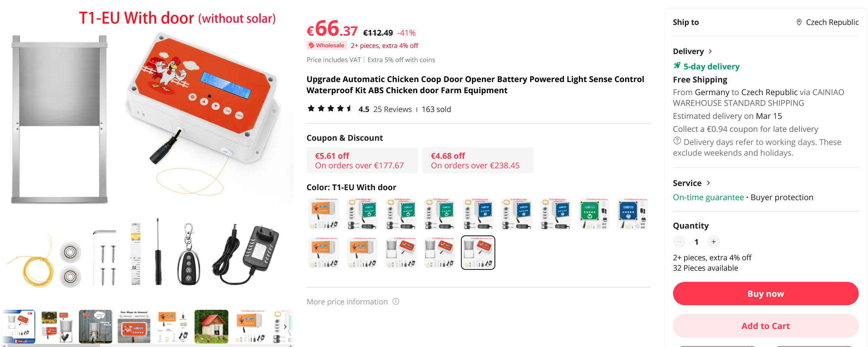Select the first color variant in top row
868x347 pixels.
[x=324, y=214]
